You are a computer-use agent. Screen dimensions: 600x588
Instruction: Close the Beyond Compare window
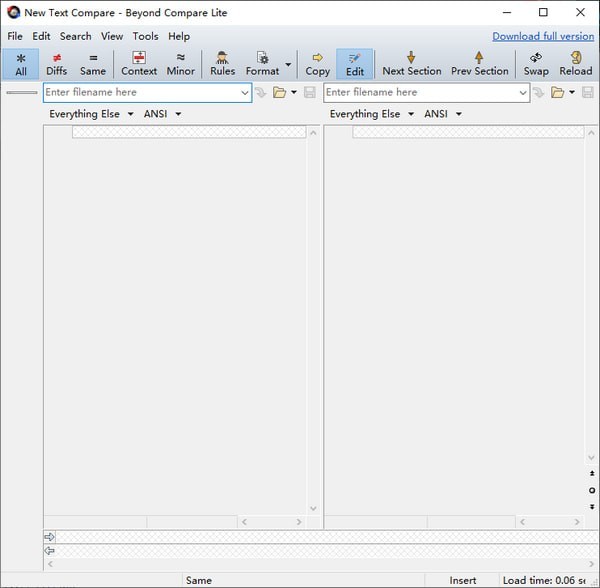pos(580,13)
